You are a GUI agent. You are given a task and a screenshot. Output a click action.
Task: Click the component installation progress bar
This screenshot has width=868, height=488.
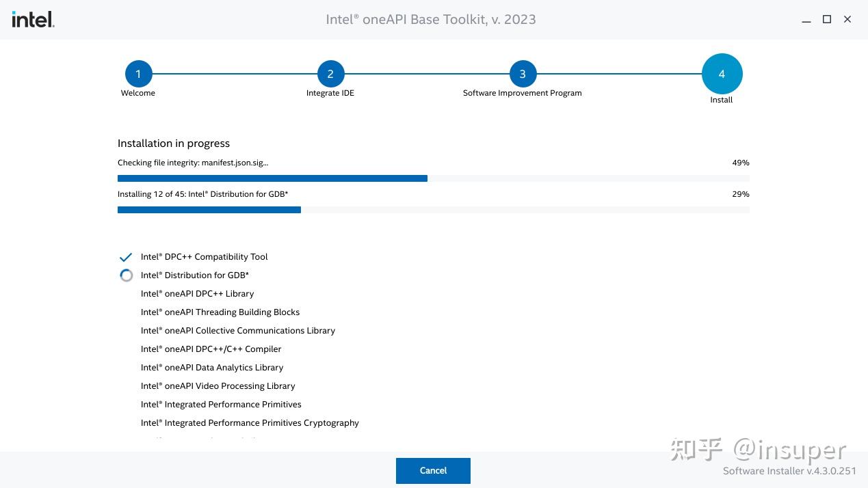point(434,210)
